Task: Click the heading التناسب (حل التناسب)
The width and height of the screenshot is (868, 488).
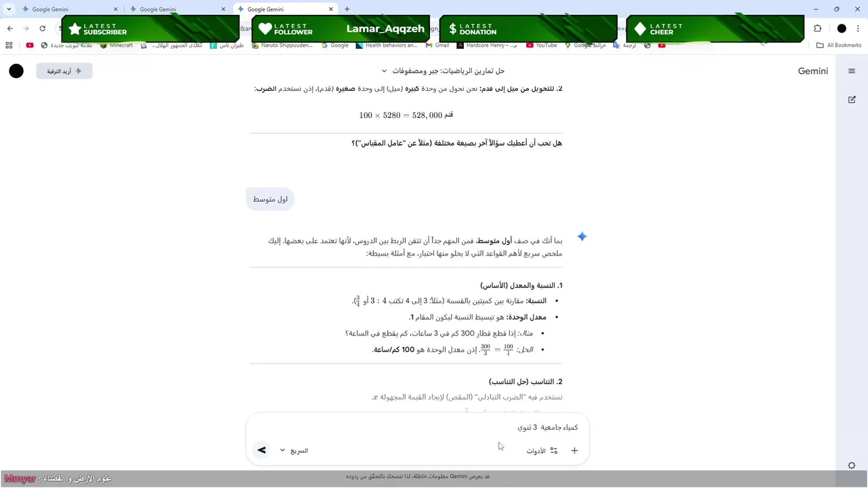Action: [526, 382]
